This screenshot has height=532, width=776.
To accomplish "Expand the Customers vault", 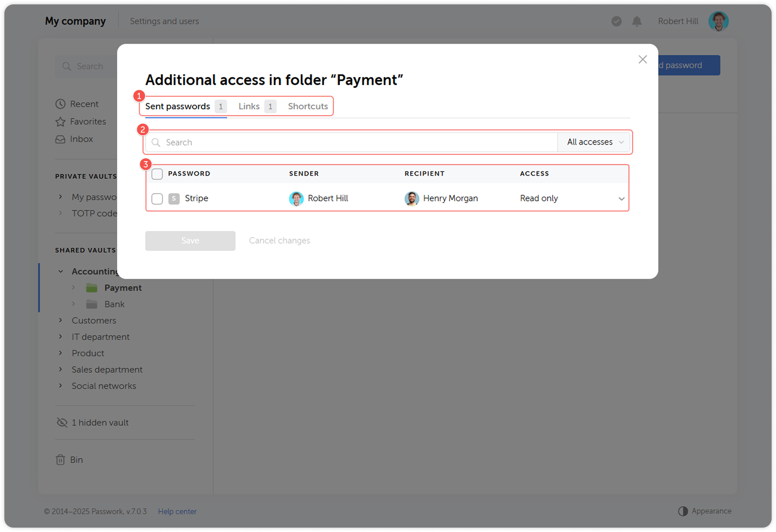I will pos(61,320).
